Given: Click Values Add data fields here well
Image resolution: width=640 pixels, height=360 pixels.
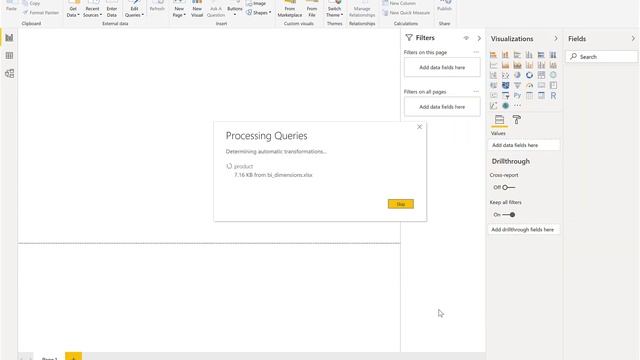Looking at the screenshot, I should click(524, 145).
